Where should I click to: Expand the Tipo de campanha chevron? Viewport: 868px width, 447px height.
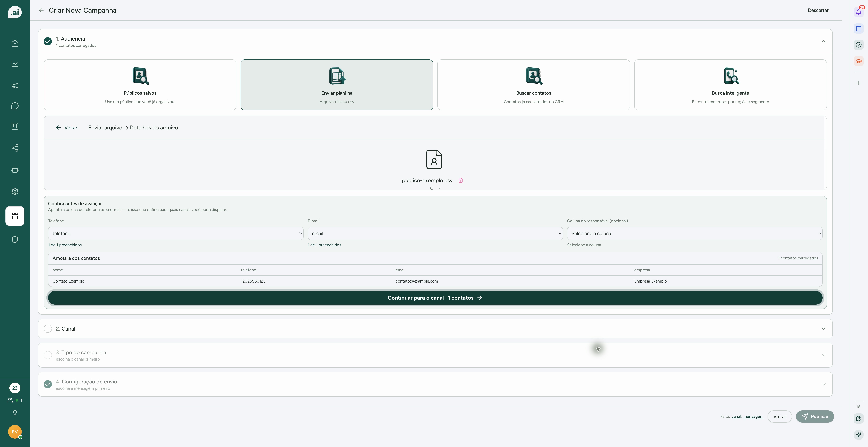[x=823, y=355]
